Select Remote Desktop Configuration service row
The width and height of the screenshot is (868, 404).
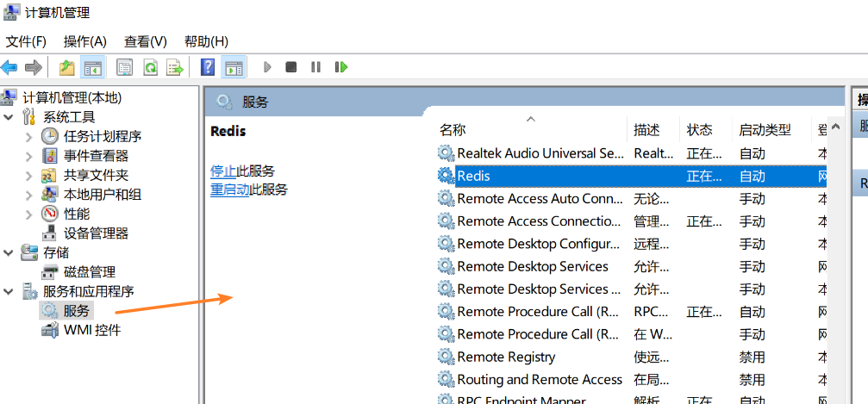click(x=632, y=244)
